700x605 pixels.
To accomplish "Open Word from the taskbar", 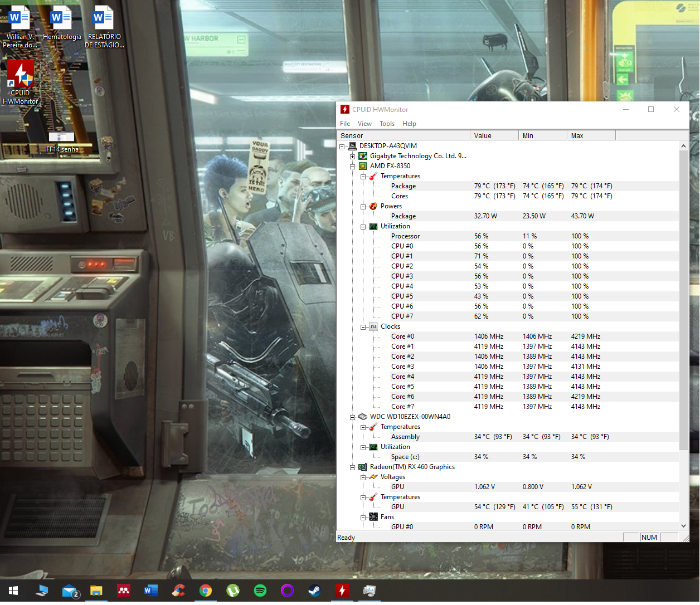I will (151, 591).
